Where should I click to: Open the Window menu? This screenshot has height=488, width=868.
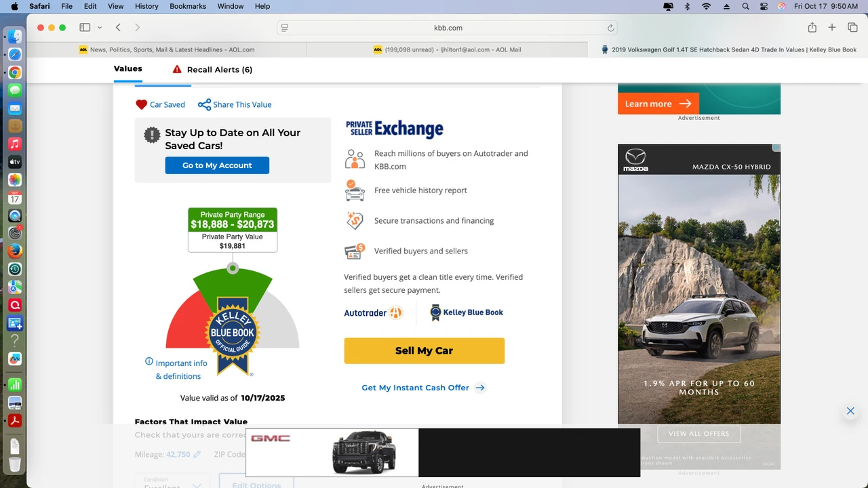pyautogui.click(x=231, y=6)
